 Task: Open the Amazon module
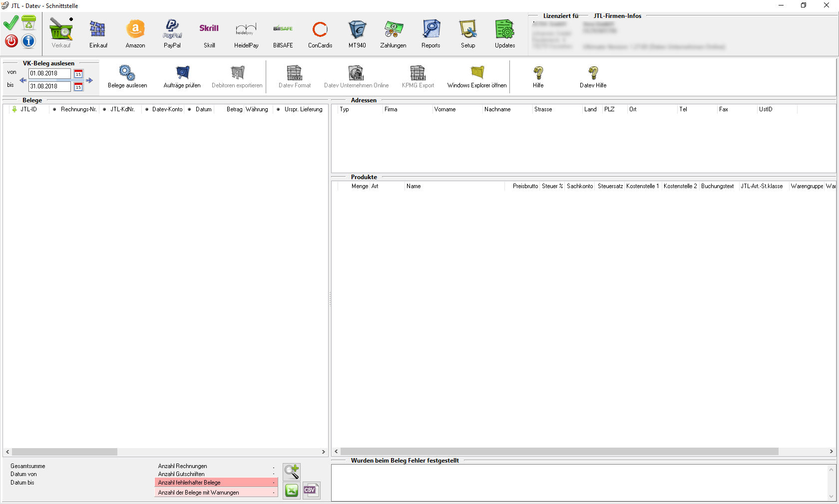[135, 34]
